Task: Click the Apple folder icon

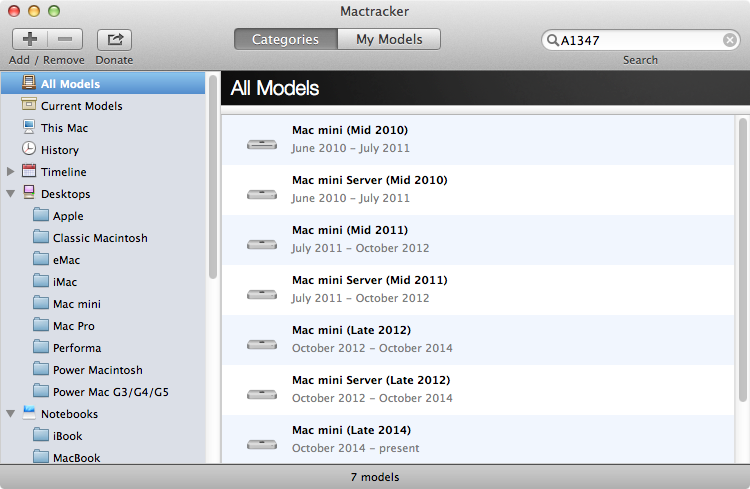Action: (x=41, y=215)
